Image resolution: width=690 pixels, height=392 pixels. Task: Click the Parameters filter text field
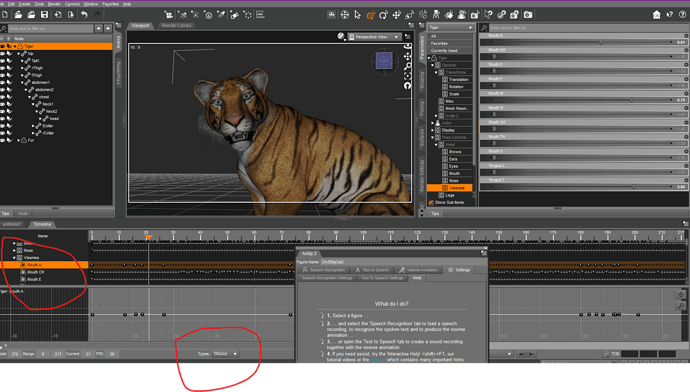[588, 28]
